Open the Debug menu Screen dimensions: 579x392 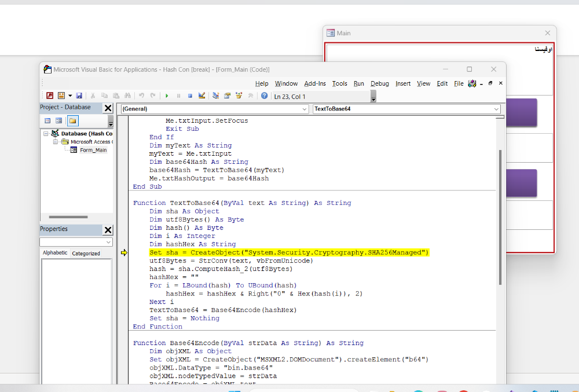pyautogui.click(x=380, y=83)
